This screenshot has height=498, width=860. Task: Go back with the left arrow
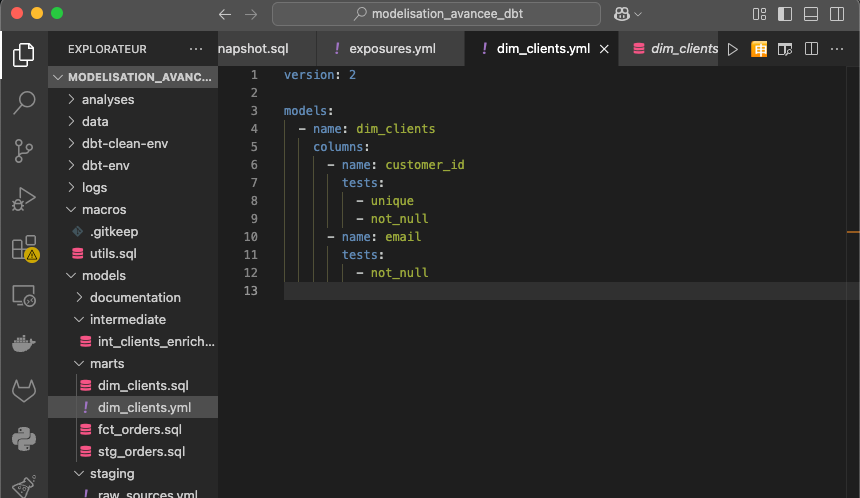tap(225, 14)
